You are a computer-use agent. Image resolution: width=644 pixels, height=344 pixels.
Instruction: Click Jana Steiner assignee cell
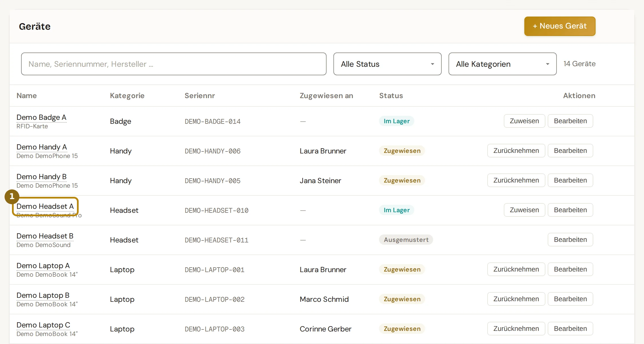tap(320, 181)
